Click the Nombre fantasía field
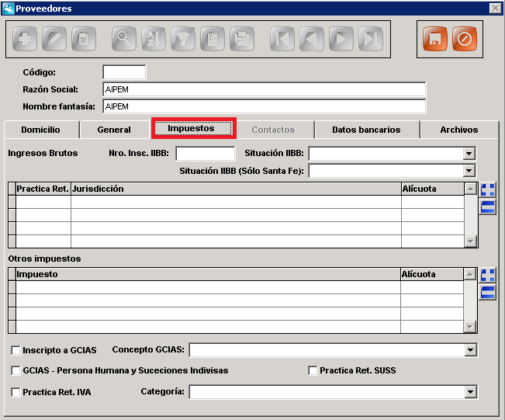Viewport: 505px width, 420px height. 265,106
